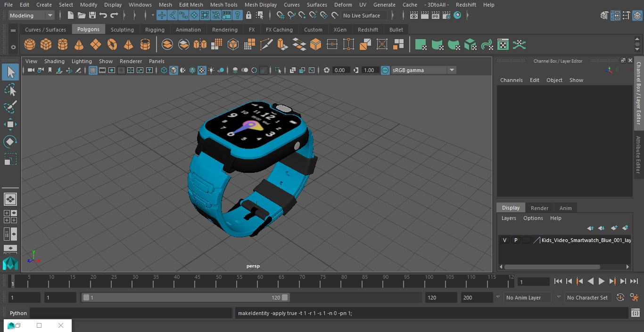The image size is (644, 332).
Task: Toggle visibility V of Kids_Video_Smartwatch layer
Action: (x=505, y=240)
